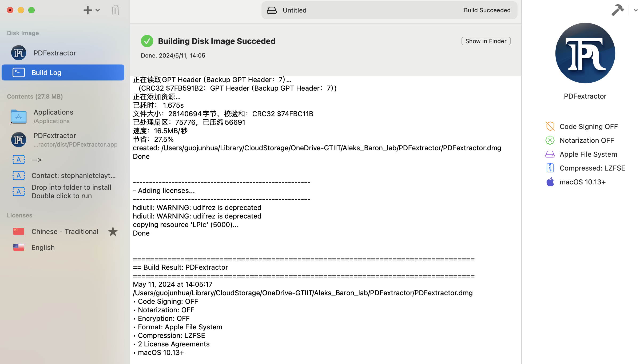Image resolution: width=644 pixels, height=364 pixels.
Task: Select the arrow text label item
Action: coord(63,160)
